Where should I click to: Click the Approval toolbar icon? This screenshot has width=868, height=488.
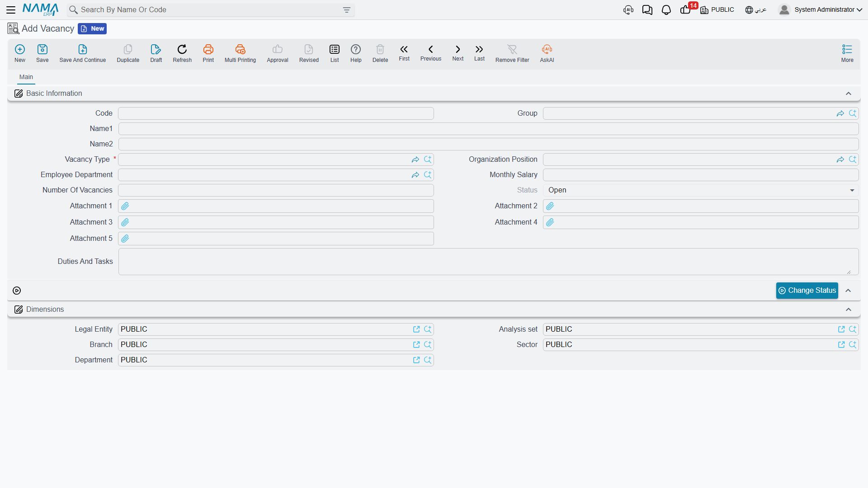(278, 53)
